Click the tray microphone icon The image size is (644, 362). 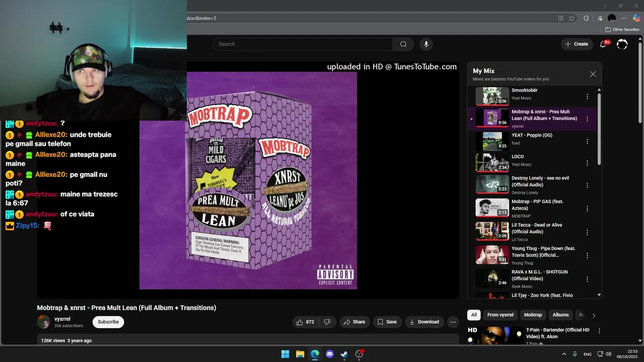[x=575, y=354]
